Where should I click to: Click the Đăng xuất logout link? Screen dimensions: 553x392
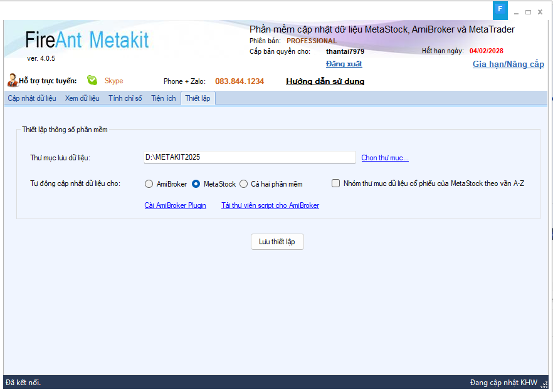coord(344,64)
